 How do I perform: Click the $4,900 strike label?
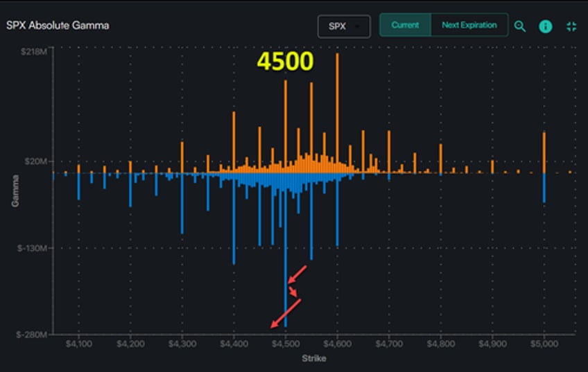[493, 344]
